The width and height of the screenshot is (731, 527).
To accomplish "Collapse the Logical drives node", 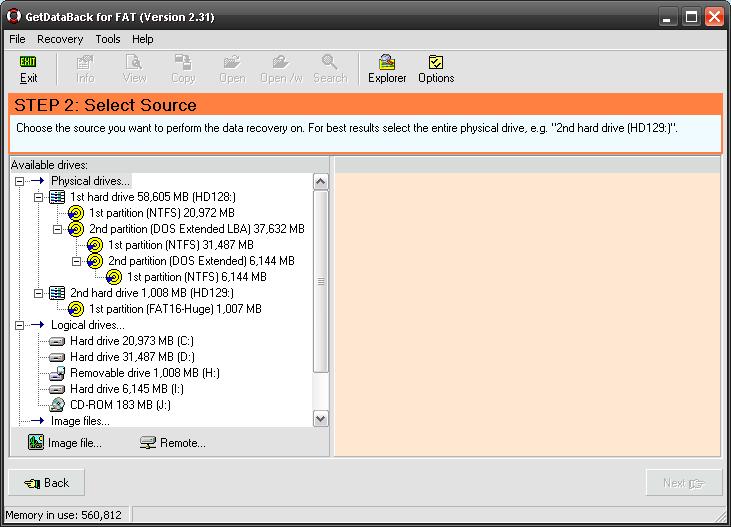I will [19, 325].
